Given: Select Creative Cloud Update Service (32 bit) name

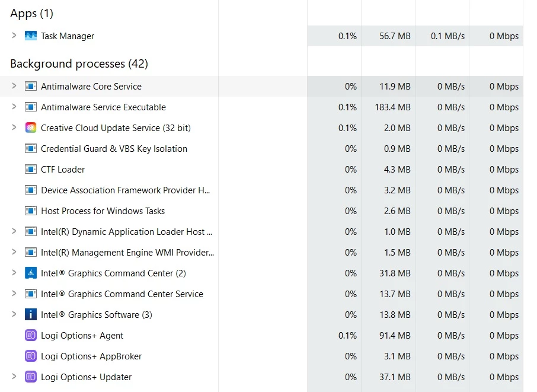Looking at the screenshot, I should tap(116, 128).
